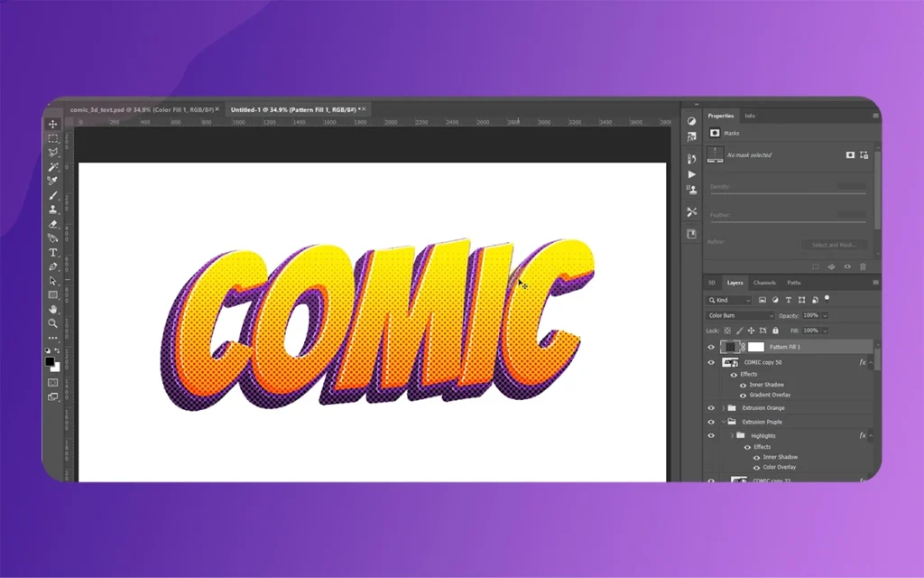
Task: Hide the Color Overlay effect
Action: (x=757, y=468)
